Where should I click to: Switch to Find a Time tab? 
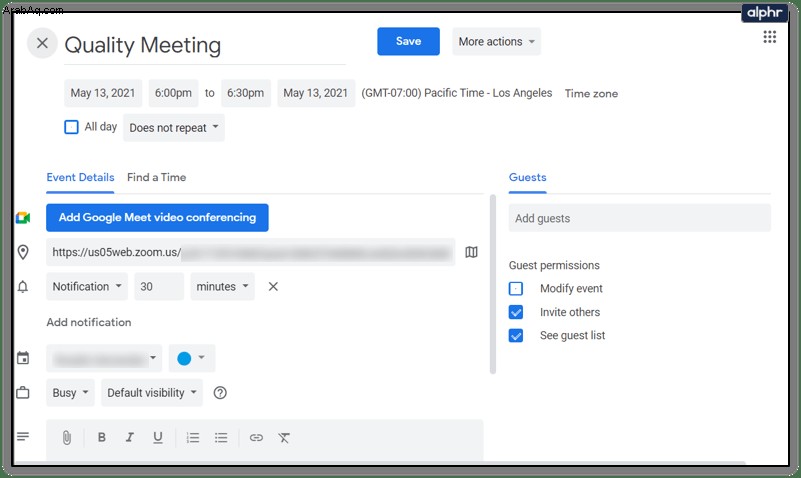(x=156, y=178)
